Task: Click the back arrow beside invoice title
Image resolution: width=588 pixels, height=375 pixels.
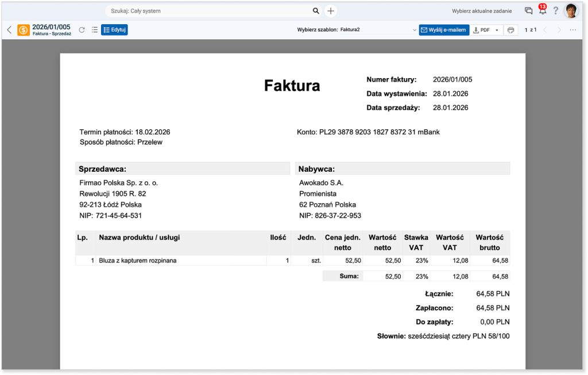Action: click(9, 30)
